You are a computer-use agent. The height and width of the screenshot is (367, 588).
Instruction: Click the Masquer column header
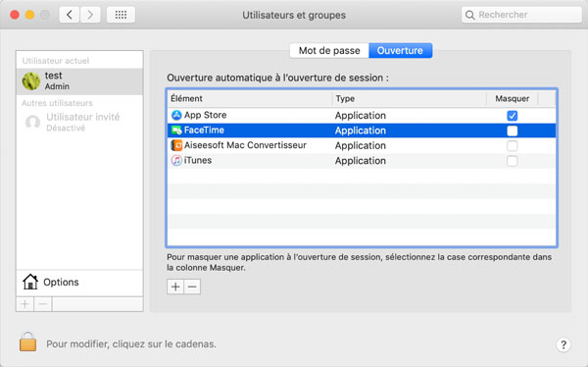tap(513, 98)
